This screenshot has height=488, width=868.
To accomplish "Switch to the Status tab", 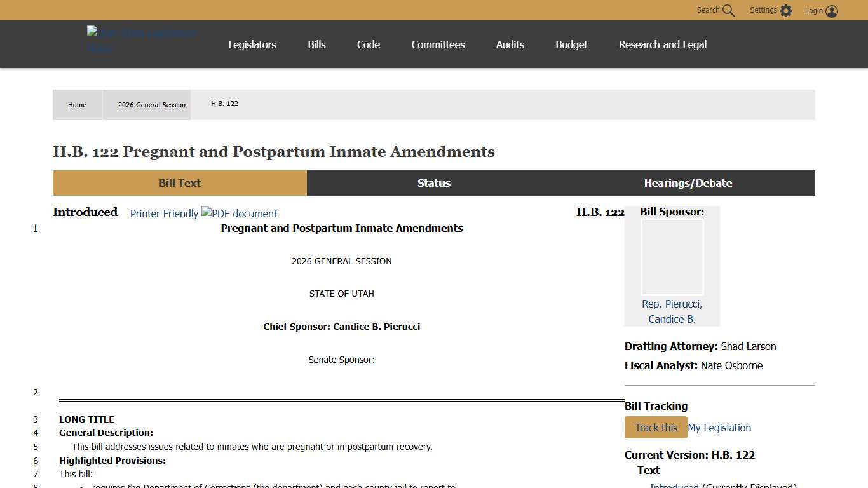I will (434, 183).
